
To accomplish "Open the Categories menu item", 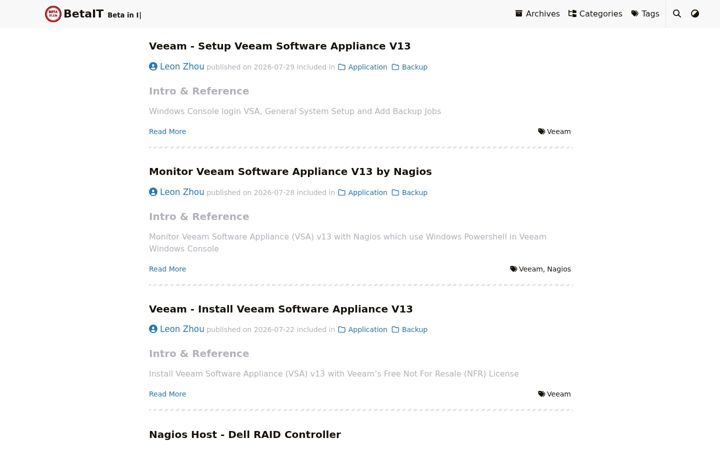I will [595, 14].
